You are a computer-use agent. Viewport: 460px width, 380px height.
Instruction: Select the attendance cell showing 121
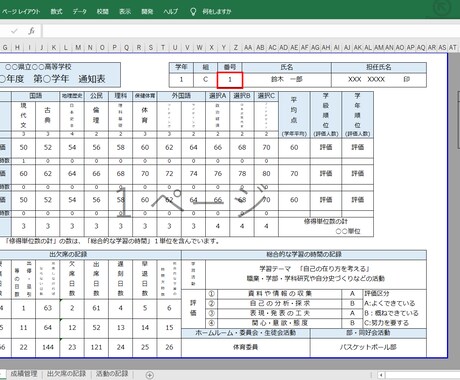point(96,347)
